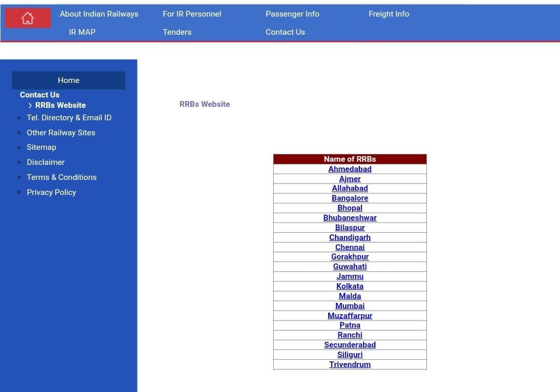Open About Indian Railways menu
This screenshot has width=560, height=392.
click(x=99, y=14)
